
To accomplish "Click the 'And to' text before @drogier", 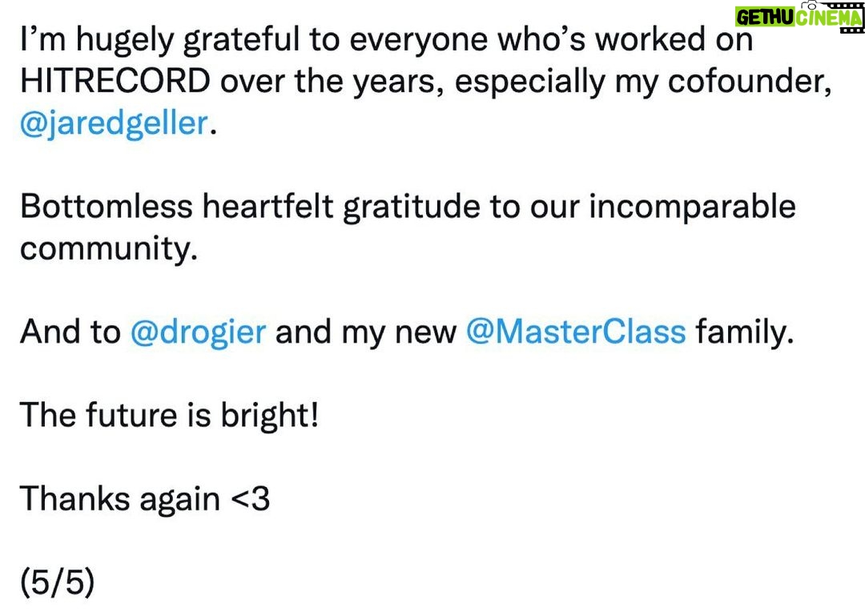I will pyautogui.click(x=70, y=332).
